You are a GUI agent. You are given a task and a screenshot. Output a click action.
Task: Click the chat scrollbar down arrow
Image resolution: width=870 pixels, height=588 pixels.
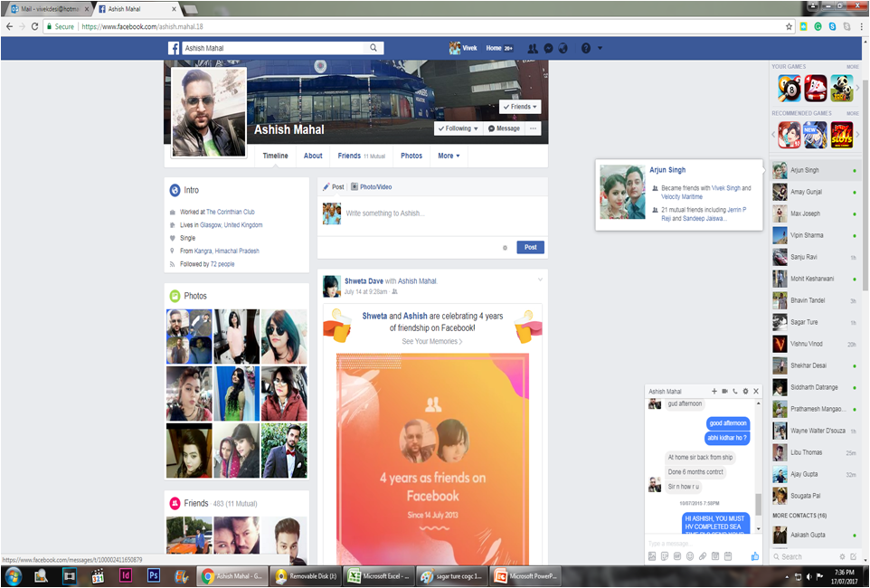pyautogui.click(x=759, y=529)
